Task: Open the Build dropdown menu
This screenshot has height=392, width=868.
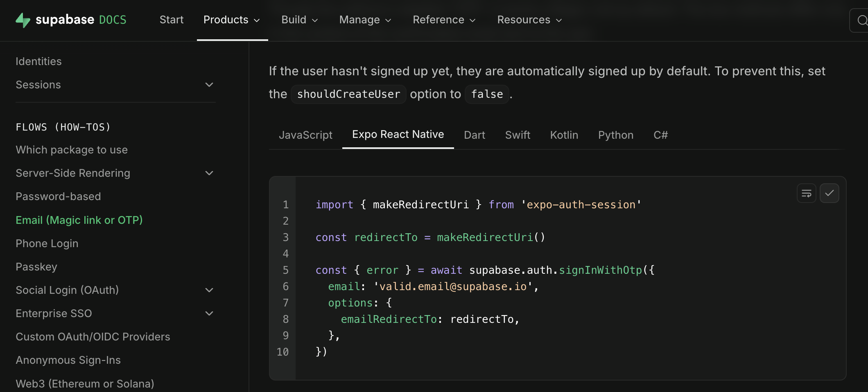Action: coord(300,20)
